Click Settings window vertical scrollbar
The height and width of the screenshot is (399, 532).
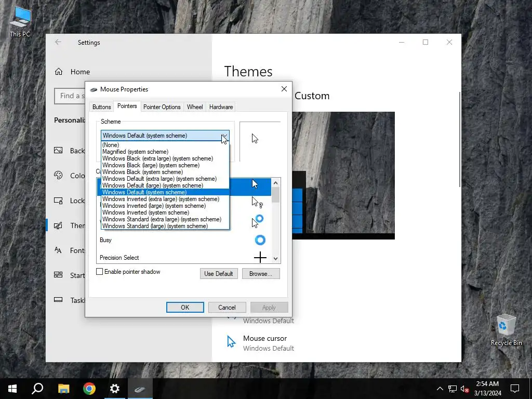459,139
